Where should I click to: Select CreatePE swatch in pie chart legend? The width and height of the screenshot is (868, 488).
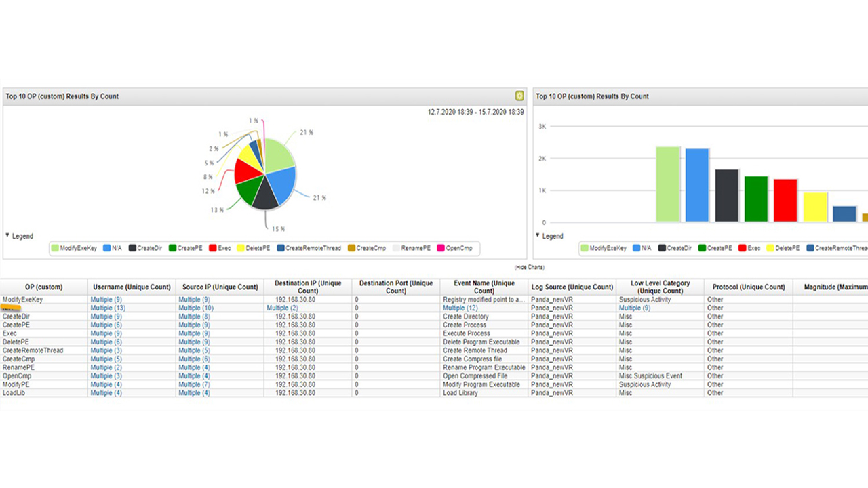click(173, 249)
